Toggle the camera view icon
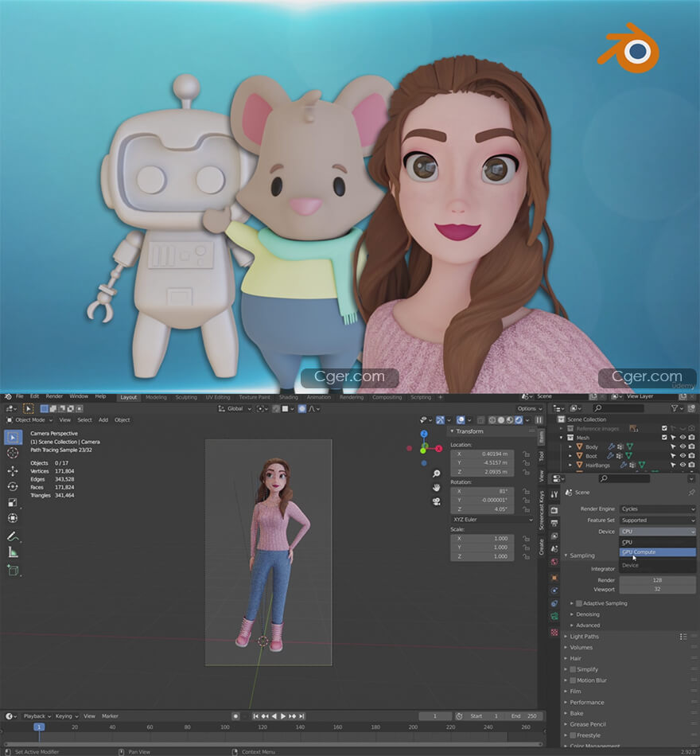 pos(436,501)
